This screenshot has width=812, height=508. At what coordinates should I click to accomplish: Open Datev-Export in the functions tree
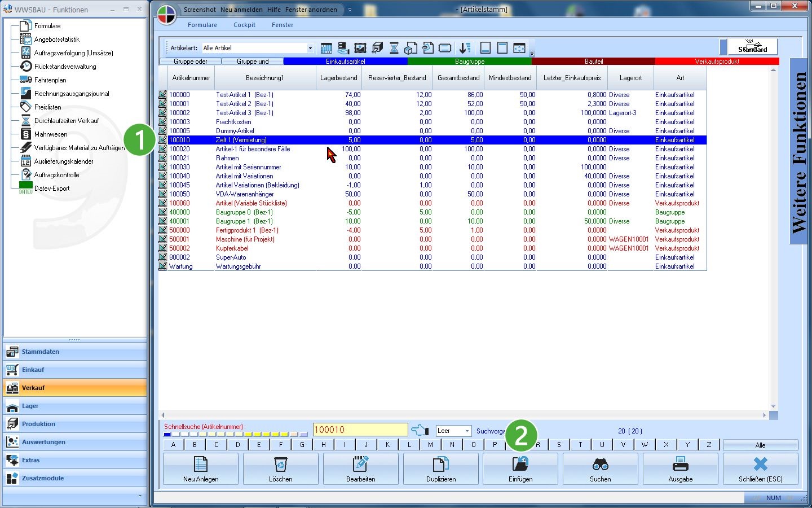point(52,189)
